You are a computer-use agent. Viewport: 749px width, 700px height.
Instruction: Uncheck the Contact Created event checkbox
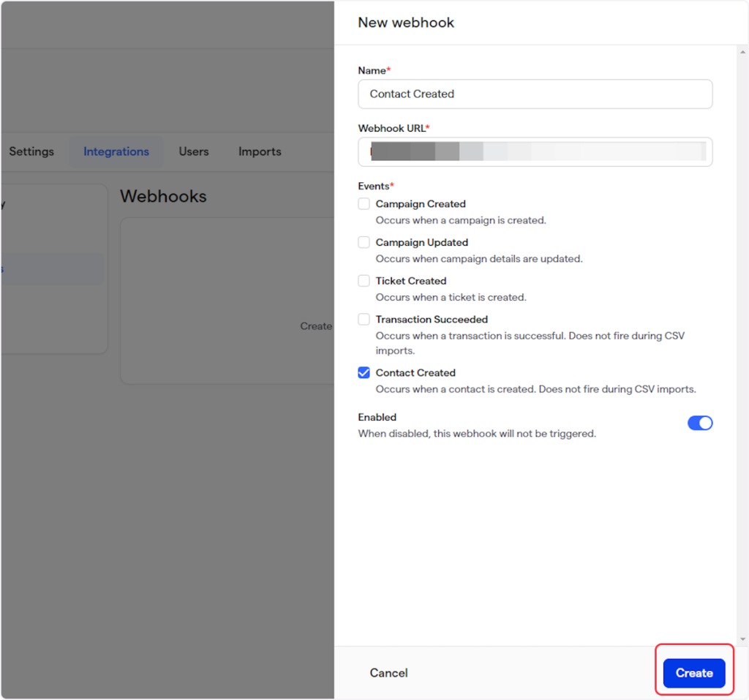pos(364,372)
